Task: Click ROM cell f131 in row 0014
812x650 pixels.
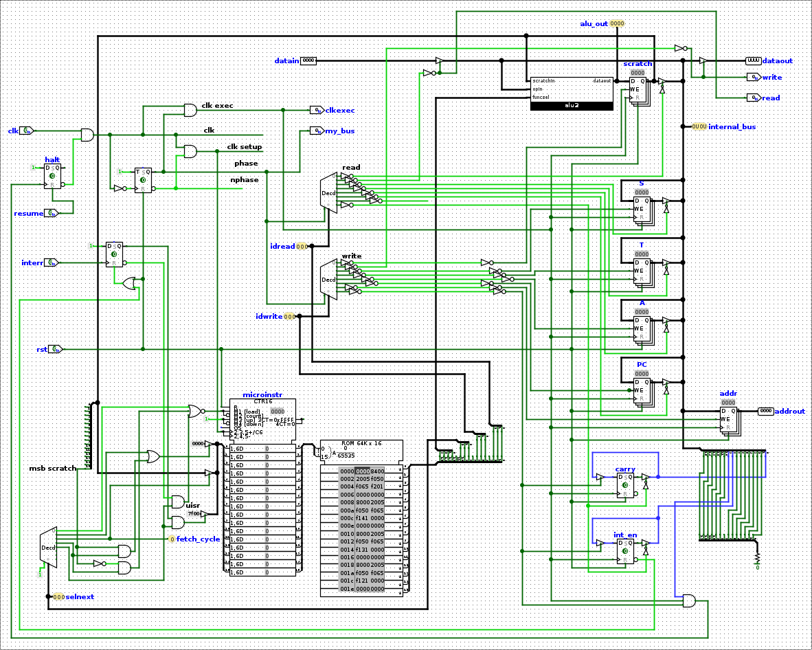Action: click(x=362, y=550)
